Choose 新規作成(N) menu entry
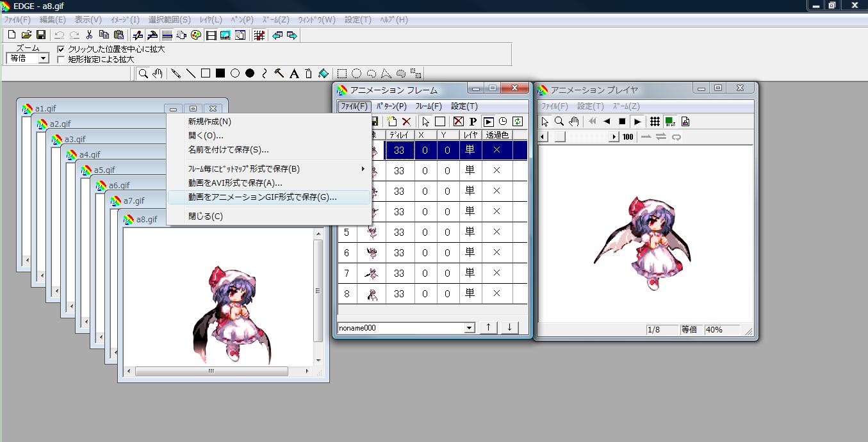The width and height of the screenshot is (868, 442). (x=269, y=122)
